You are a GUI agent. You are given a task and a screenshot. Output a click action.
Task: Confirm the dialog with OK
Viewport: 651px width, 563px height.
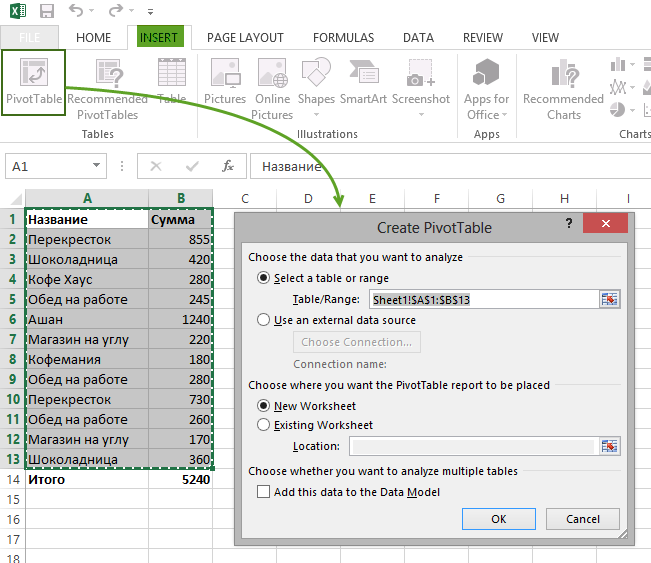pyautogui.click(x=499, y=519)
